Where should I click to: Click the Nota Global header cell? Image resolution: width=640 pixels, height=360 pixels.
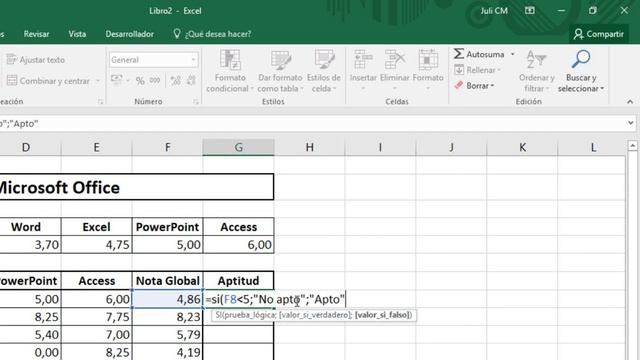(167, 280)
